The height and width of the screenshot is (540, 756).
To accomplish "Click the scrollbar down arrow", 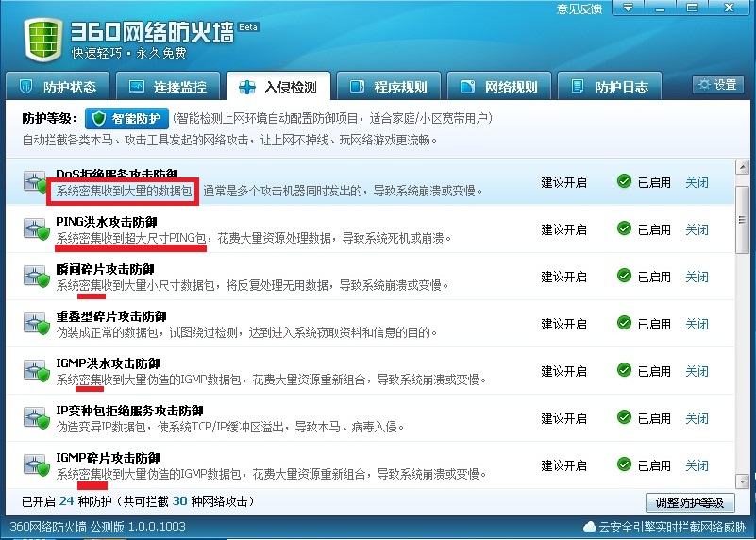I will pos(742,481).
